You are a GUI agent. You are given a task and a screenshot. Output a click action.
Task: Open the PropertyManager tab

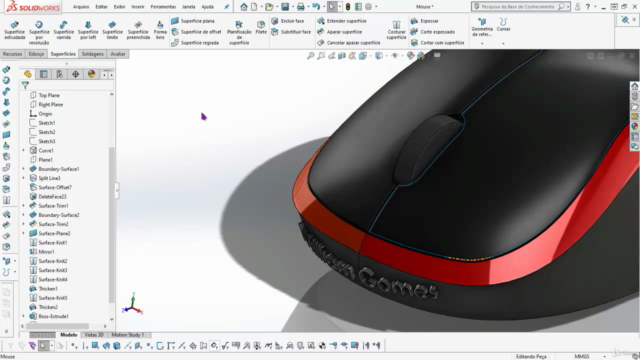click(x=44, y=74)
